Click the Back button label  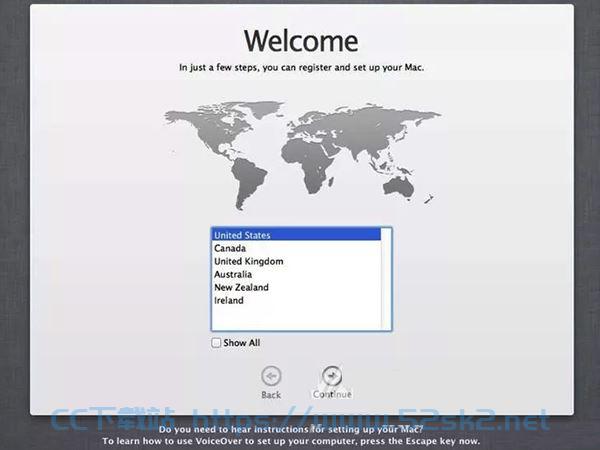(271, 395)
